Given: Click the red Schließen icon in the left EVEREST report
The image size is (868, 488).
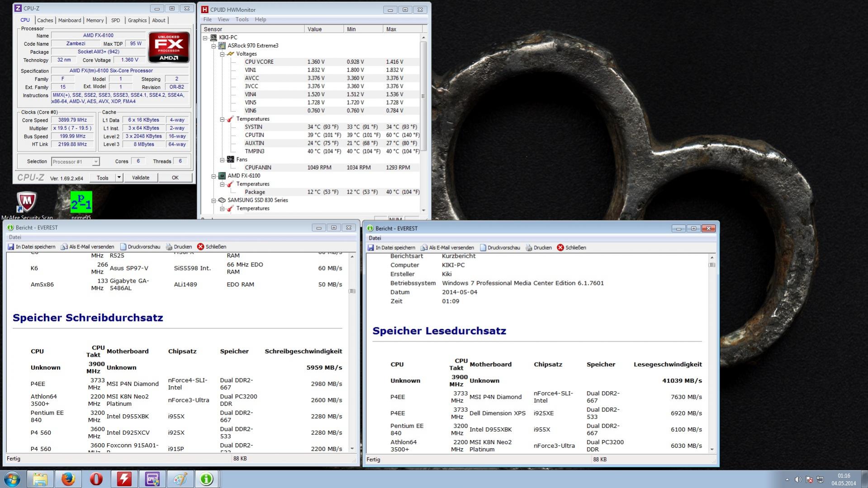Looking at the screenshot, I should (x=201, y=246).
